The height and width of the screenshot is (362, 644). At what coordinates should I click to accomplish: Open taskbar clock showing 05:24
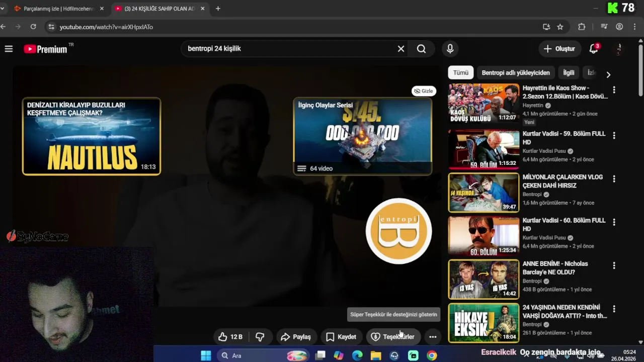(x=622, y=355)
